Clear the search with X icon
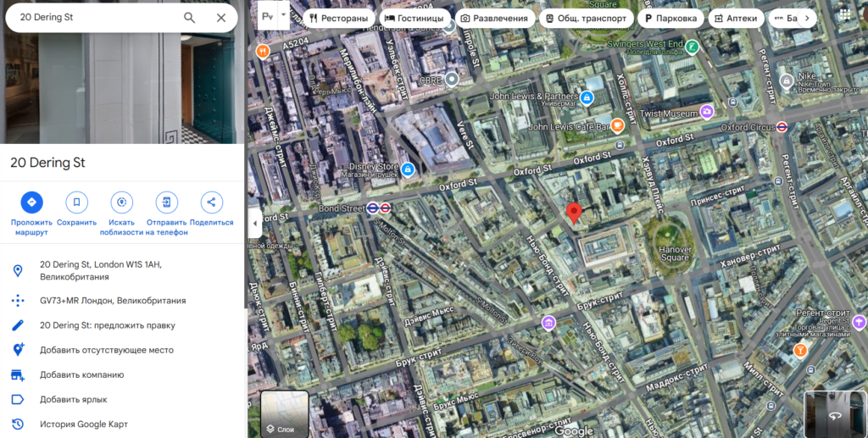 [221, 18]
